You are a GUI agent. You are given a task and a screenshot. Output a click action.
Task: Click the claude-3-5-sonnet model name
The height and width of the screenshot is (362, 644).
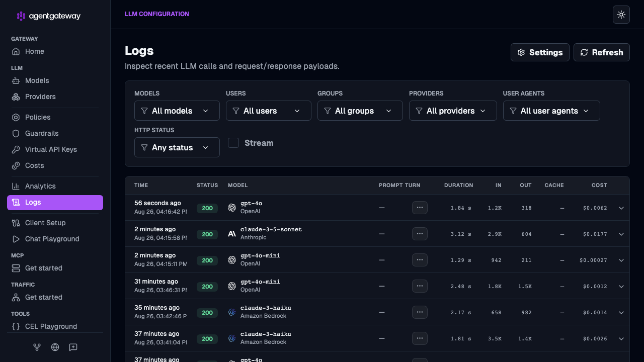click(271, 229)
